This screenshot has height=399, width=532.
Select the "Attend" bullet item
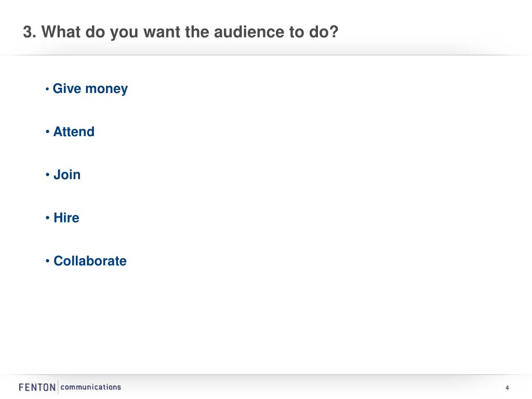pos(74,131)
